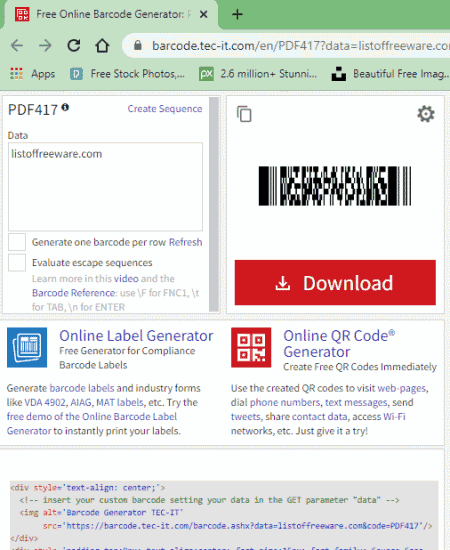The width and height of the screenshot is (450, 550).
Task: Follow the Wi-Fi link
Action: click(x=394, y=417)
